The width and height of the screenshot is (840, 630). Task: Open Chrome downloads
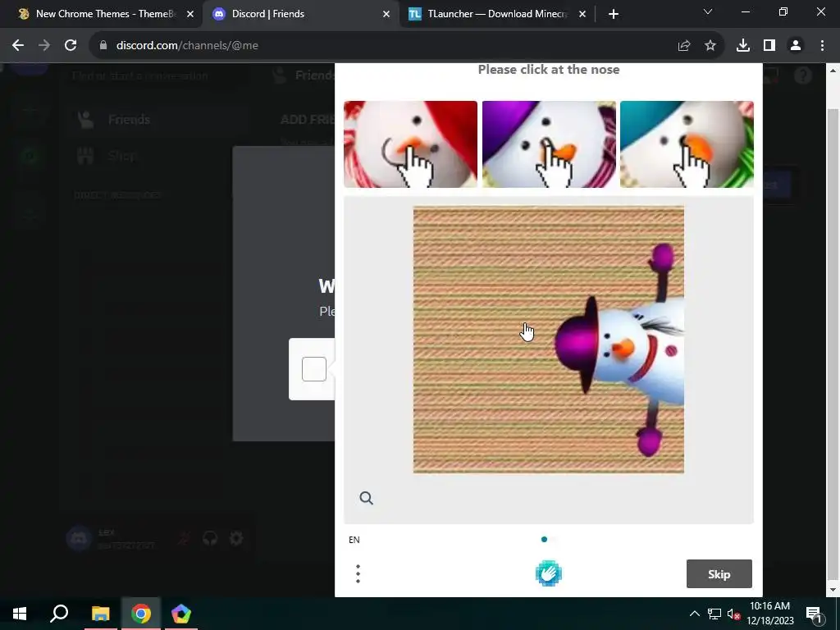[743, 46]
